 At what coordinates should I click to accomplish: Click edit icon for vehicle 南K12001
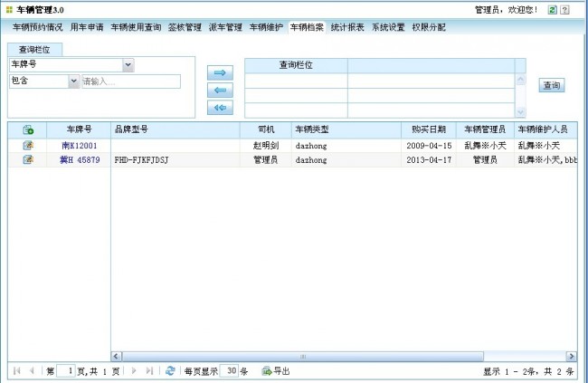coord(28,145)
